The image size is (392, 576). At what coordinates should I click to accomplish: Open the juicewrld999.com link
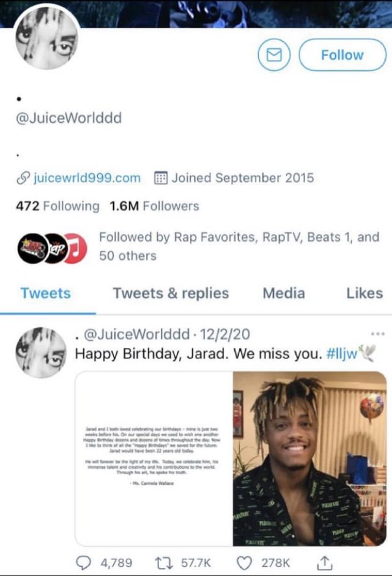tap(87, 178)
